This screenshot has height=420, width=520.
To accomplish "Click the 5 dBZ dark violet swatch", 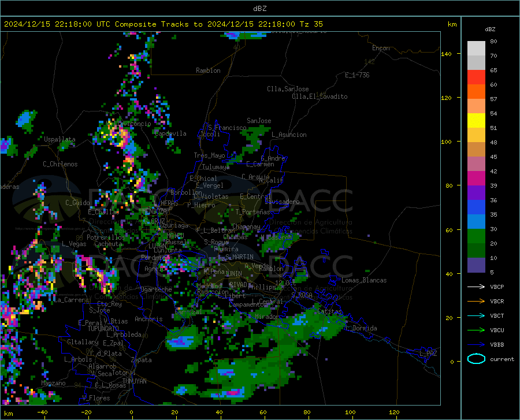I will [476, 265].
